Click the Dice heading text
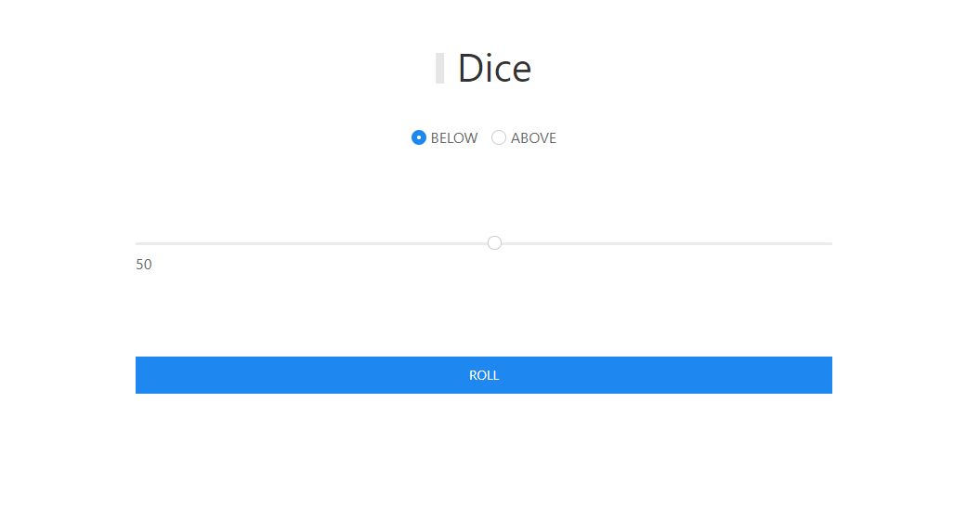980x507 pixels. [494, 68]
